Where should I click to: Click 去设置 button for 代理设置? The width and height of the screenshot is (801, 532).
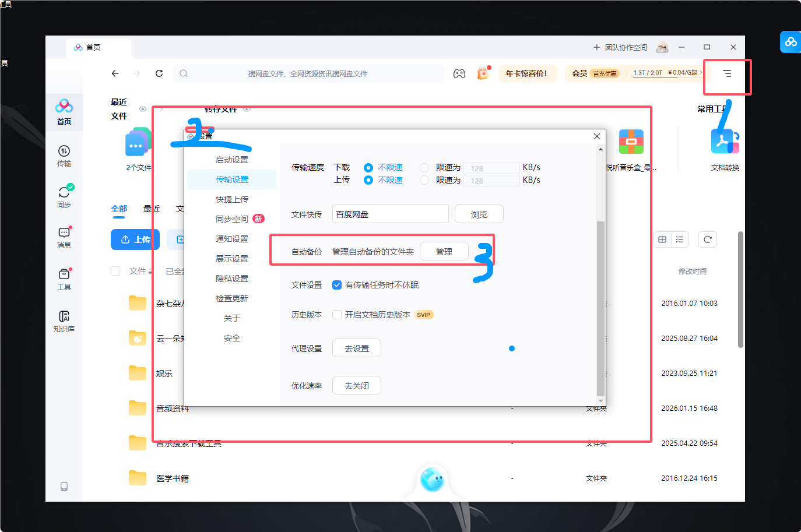[357, 348]
